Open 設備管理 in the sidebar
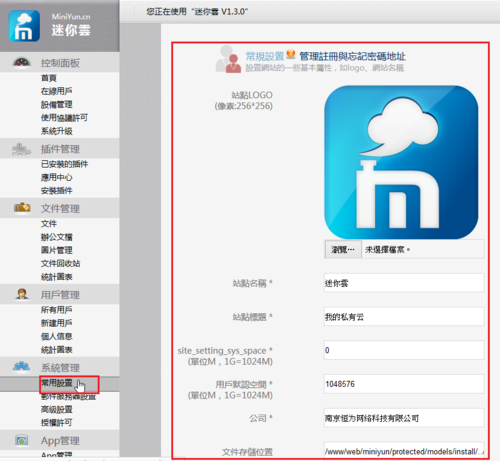 click(56, 104)
